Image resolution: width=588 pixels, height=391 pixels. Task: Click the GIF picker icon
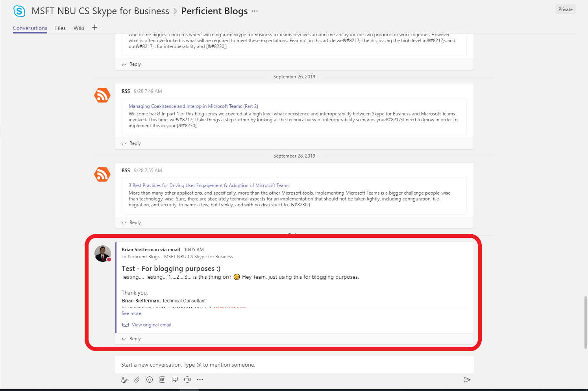162,380
